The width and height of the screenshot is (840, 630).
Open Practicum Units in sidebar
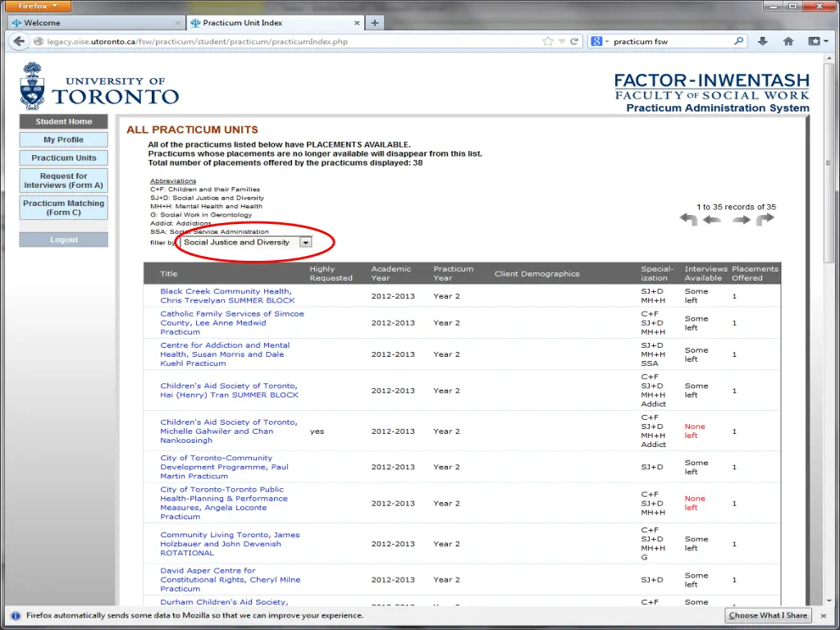click(x=64, y=158)
